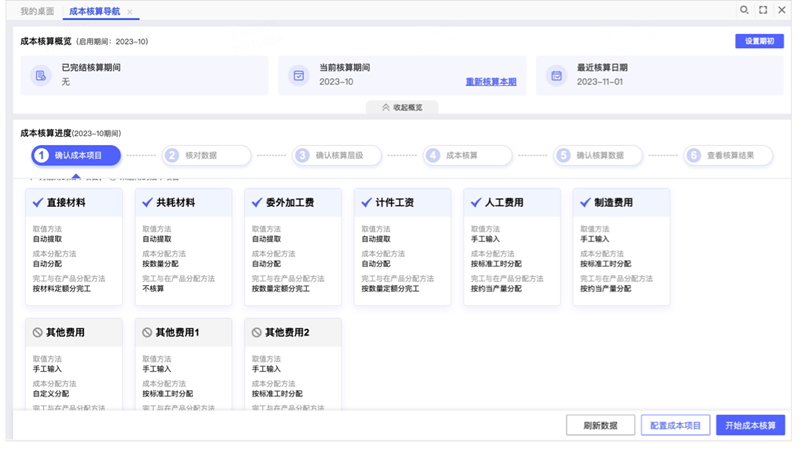Toggle the checkmark on 委外加工费 card

click(x=256, y=202)
